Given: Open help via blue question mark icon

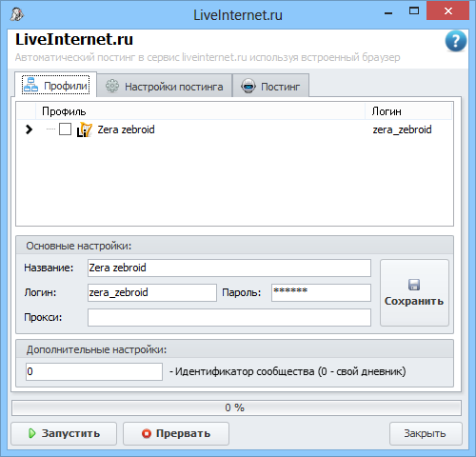Looking at the screenshot, I should [x=456, y=41].
